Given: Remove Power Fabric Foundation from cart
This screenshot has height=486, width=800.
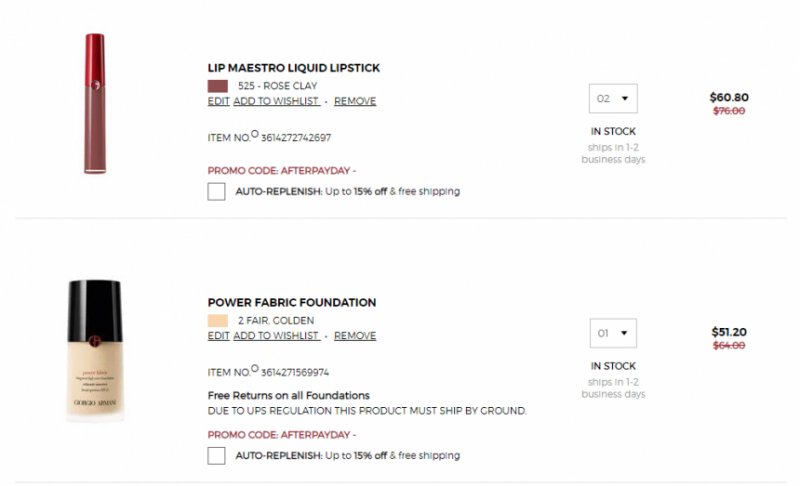Looking at the screenshot, I should [355, 336].
